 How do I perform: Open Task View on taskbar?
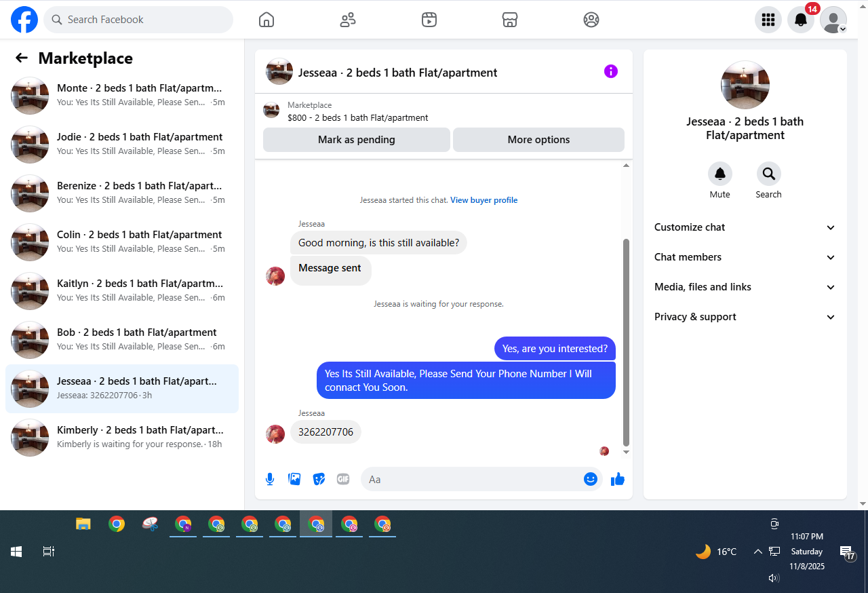49,552
